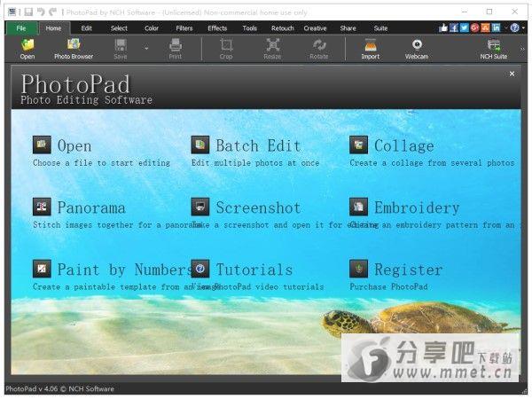The image size is (532, 399).
Task: Expand the Save options dropdown arrow
Action: 146,49
